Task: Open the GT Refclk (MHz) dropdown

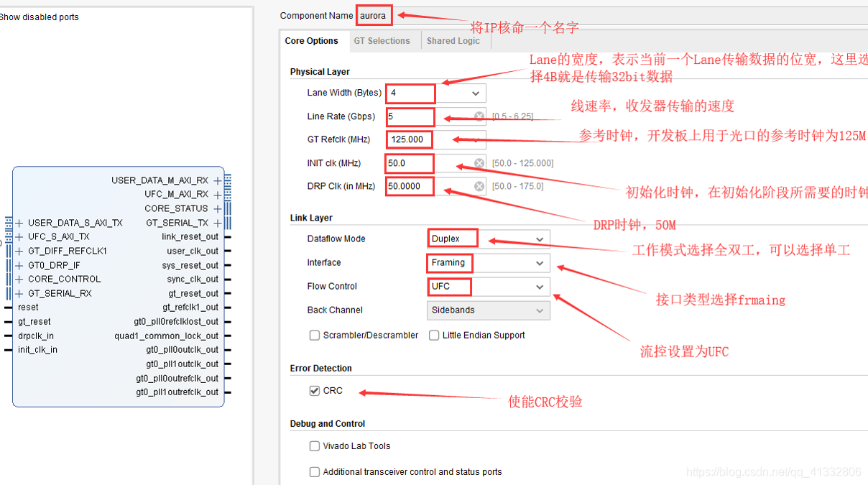Action: coord(476,139)
